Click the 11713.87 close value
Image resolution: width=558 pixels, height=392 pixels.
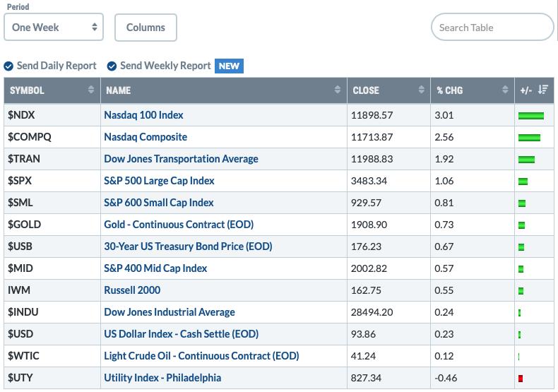[x=372, y=137]
